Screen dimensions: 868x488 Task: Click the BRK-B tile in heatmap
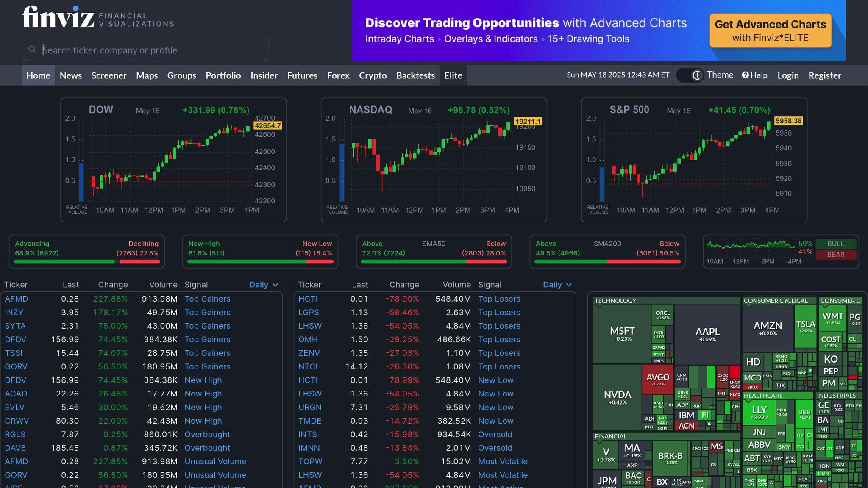click(670, 457)
